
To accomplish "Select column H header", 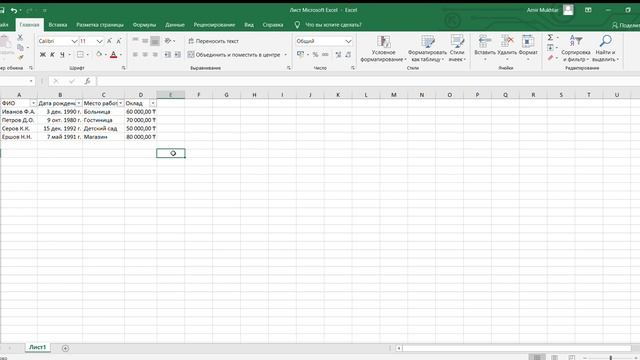I will 254,95.
